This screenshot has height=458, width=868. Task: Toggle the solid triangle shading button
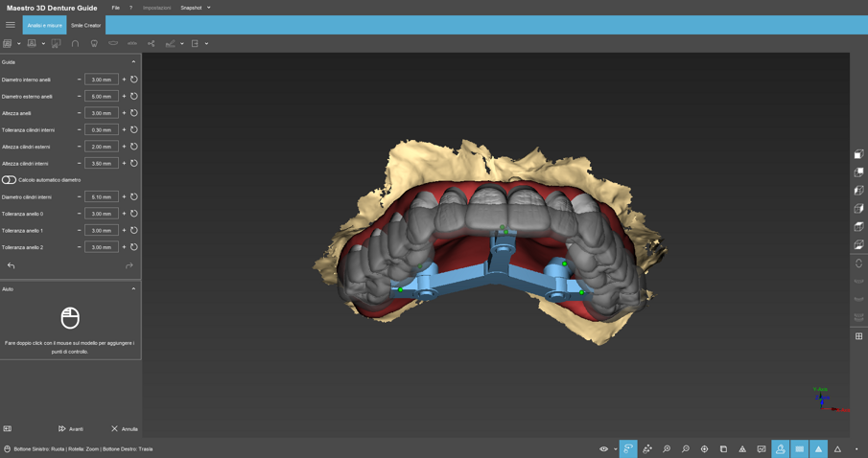pos(818,448)
